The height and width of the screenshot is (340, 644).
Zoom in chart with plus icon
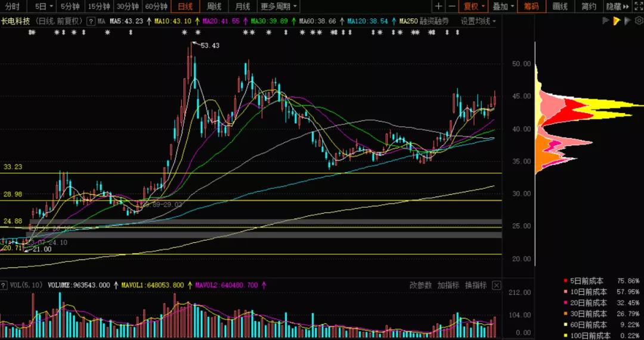point(439,6)
